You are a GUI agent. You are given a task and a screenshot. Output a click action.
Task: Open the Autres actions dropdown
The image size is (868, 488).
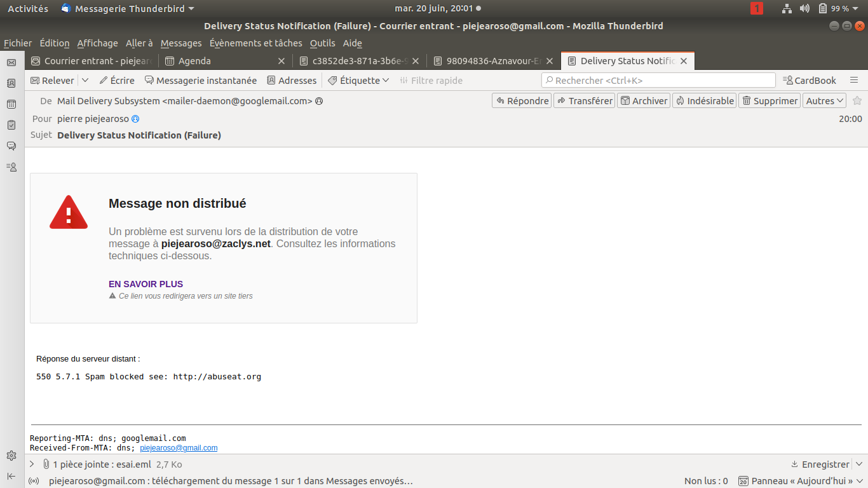[x=825, y=100]
